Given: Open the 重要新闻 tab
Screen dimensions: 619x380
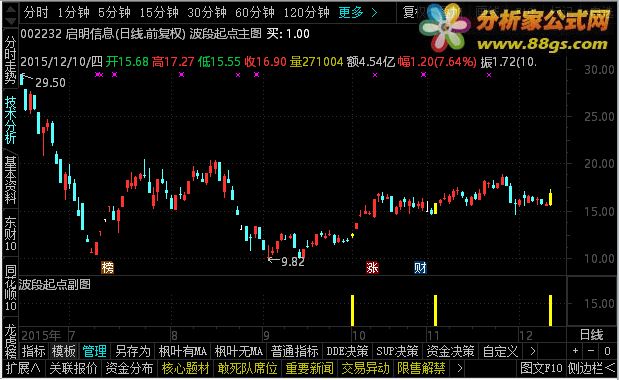Looking at the screenshot, I should point(310,368).
